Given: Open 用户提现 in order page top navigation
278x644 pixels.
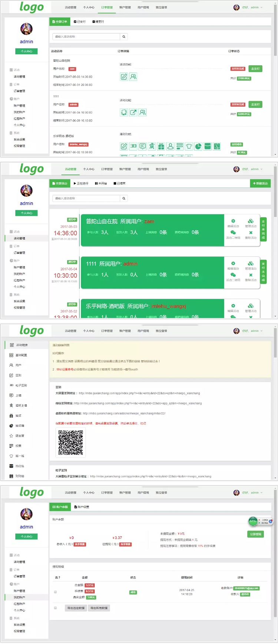Looking at the screenshot, I should 143,7.
